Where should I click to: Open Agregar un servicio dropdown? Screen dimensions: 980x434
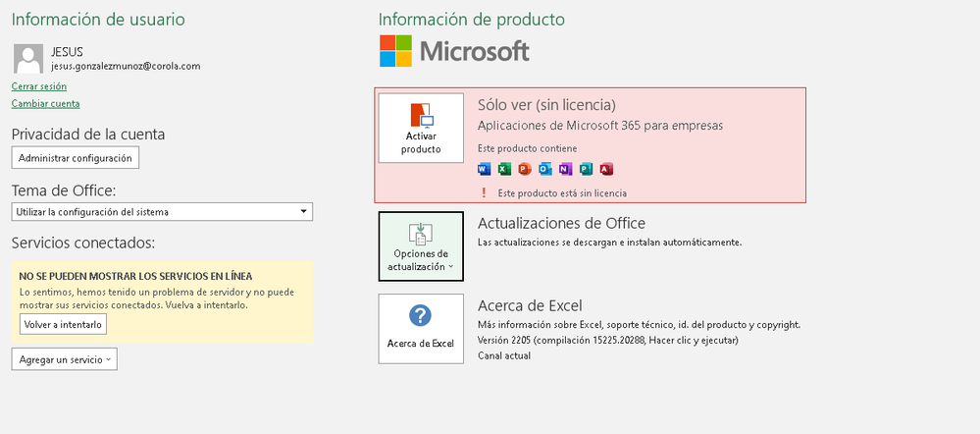coord(65,359)
